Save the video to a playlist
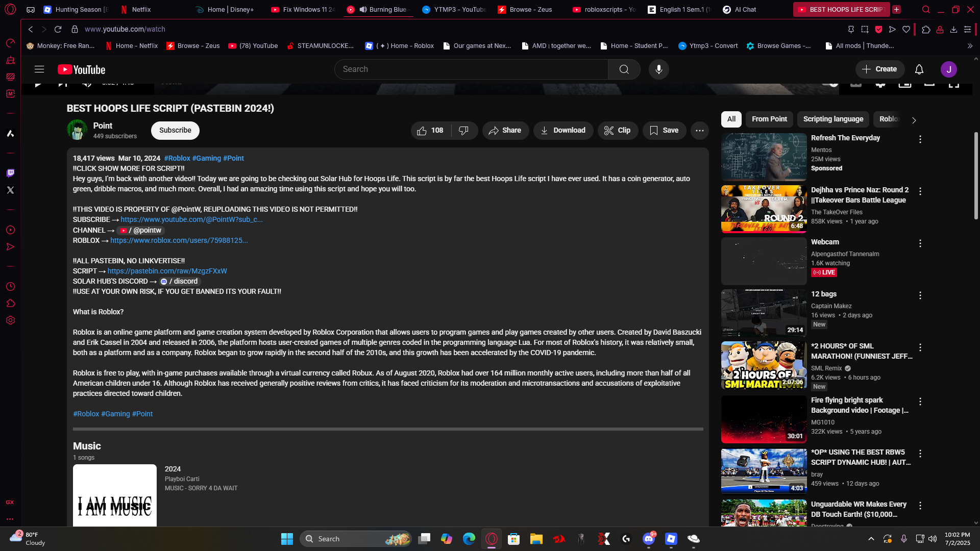The image size is (980, 551). tap(664, 131)
